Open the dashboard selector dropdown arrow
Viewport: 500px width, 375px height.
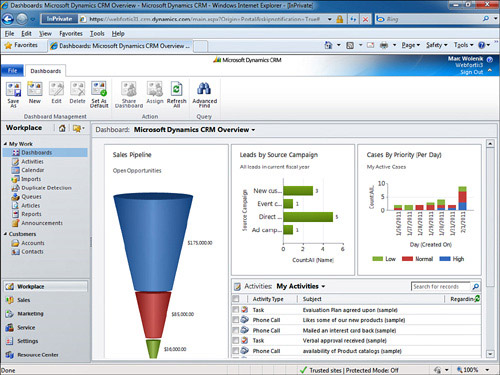pyautogui.click(x=253, y=130)
